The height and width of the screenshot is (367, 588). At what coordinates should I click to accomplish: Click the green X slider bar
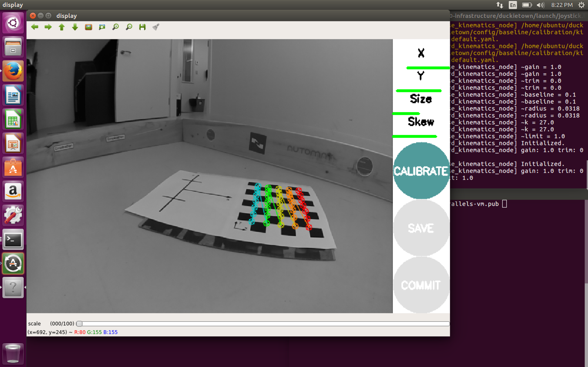tap(428, 68)
